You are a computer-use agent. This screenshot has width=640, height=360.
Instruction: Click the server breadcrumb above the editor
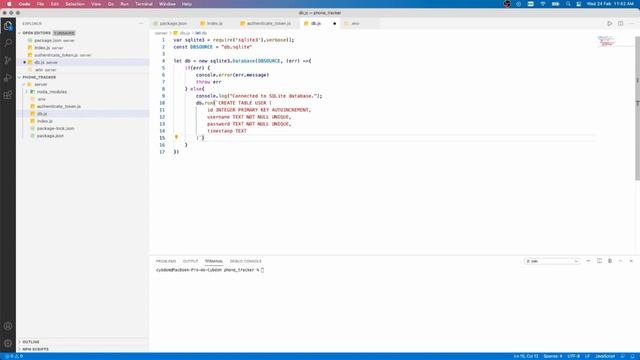coord(161,33)
